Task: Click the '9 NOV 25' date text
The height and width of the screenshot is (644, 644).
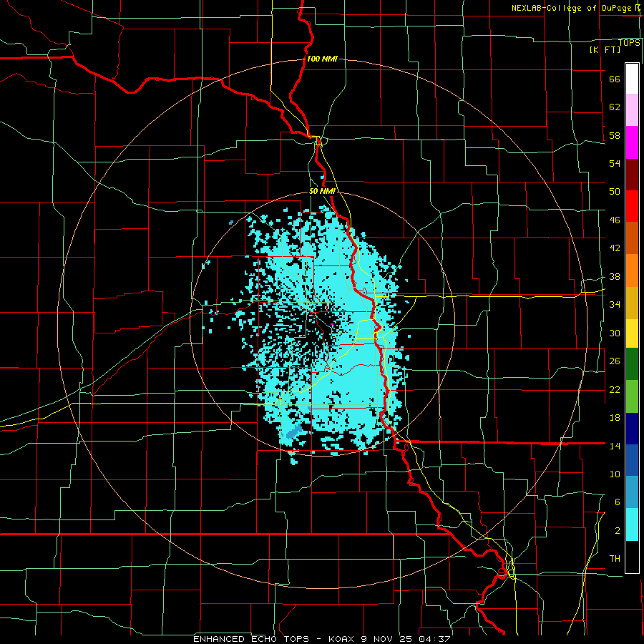Action: pyautogui.click(x=387, y=639)
